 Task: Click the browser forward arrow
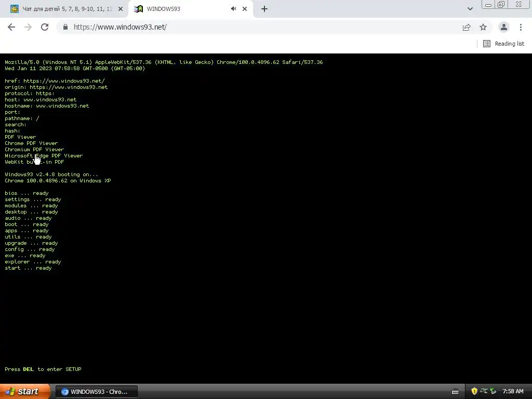[28, 27]
